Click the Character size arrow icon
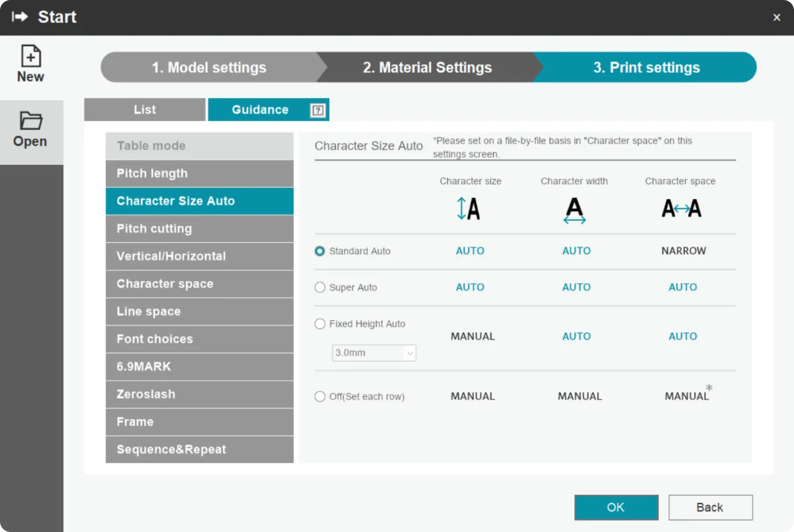The height and width of the screenshot is (532, 794). pyautogui.click(x=468, y=208)
